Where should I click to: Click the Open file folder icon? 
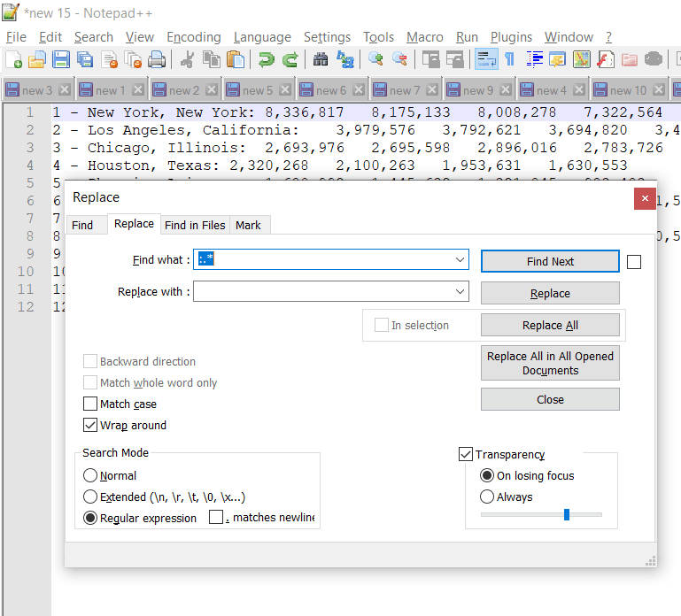(37, 59)
